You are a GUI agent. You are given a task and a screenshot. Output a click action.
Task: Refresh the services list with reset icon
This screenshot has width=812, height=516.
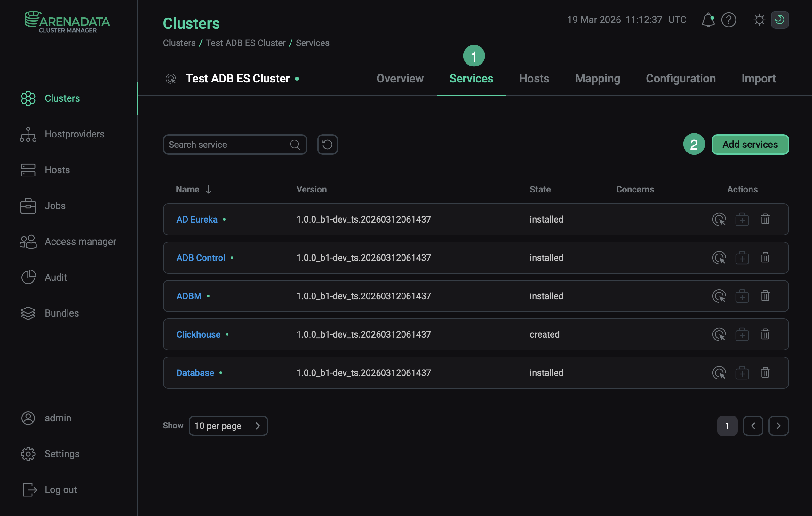click(327, 145)
